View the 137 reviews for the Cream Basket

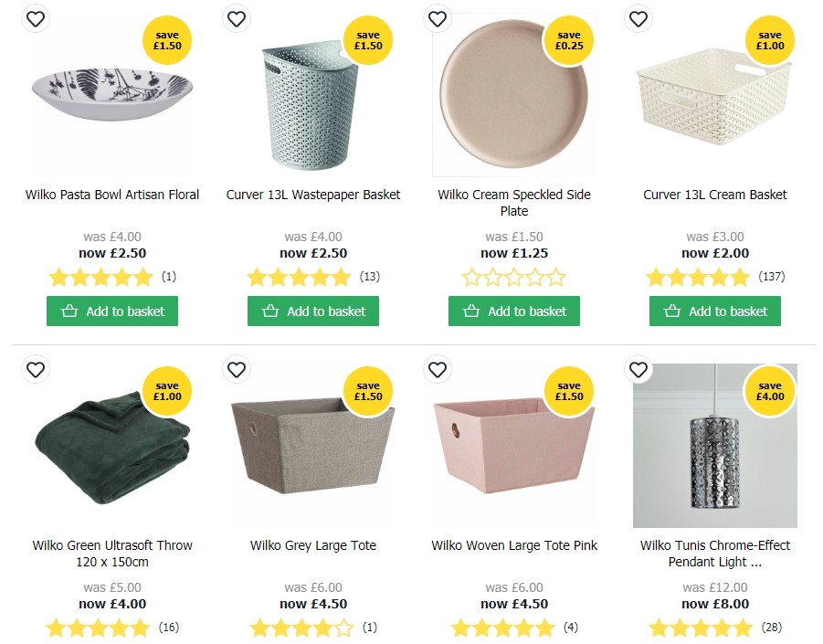[772, 276]
